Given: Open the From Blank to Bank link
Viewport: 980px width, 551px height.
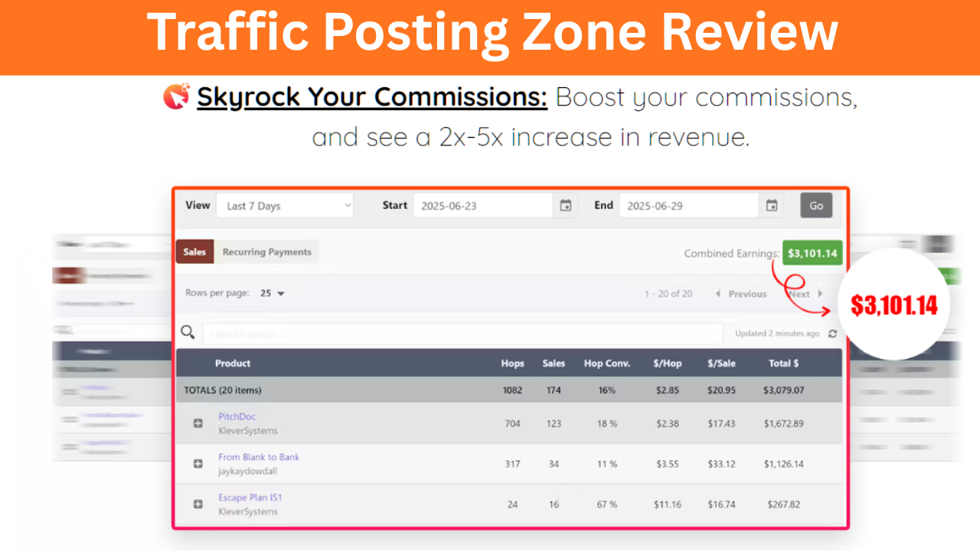Looking at the screenshot, I should pyautogui.click(x=259, y=457).
